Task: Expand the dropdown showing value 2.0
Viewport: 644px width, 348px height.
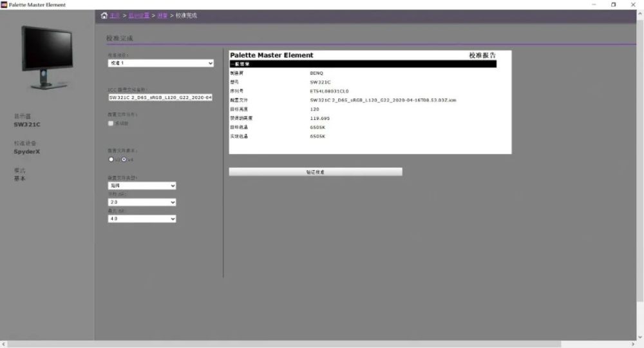Action: click(142, 202)
